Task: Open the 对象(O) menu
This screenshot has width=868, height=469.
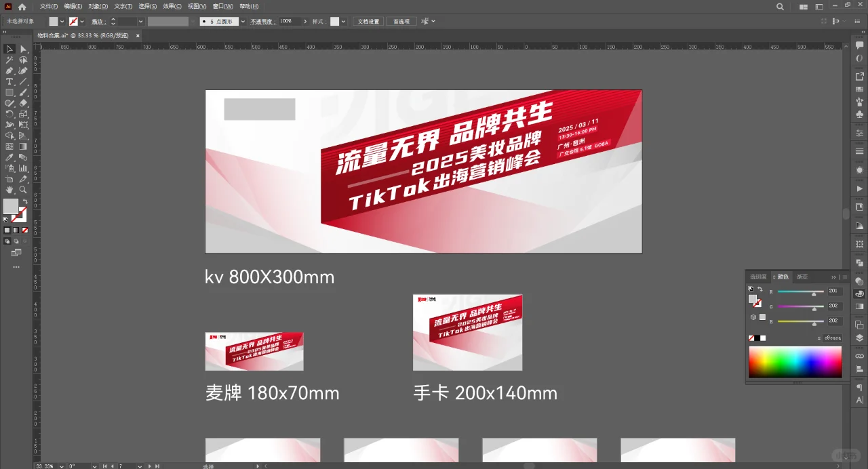Action: (98, 6)
